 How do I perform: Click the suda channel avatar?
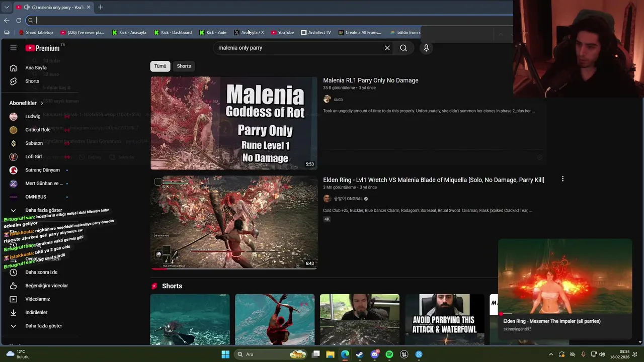(x=327, y=99)
